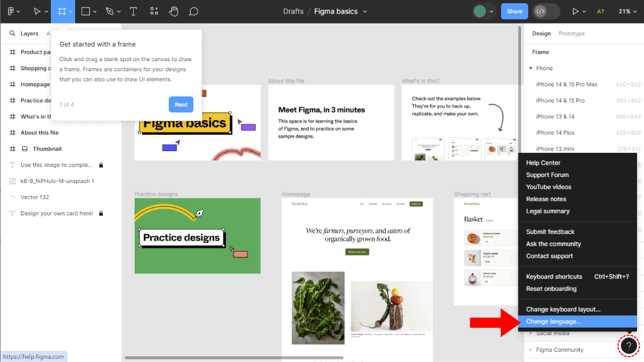Select the Comment tool

point(194,11)
